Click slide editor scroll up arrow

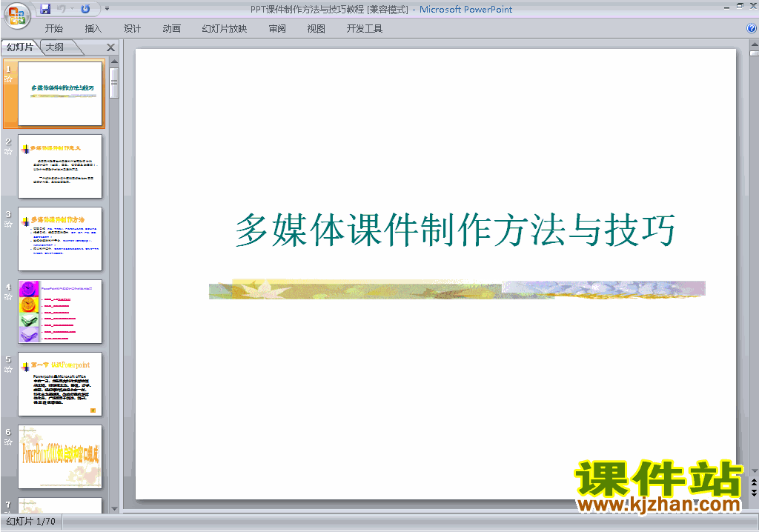pyautogui.click(x=754, y=44)
